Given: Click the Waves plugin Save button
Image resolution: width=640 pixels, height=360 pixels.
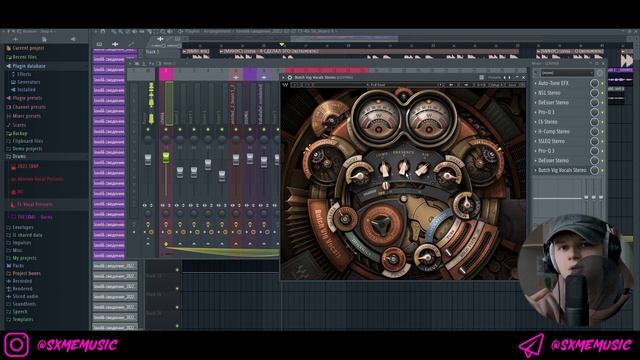Looking at the screenshot, I should 512,85.
